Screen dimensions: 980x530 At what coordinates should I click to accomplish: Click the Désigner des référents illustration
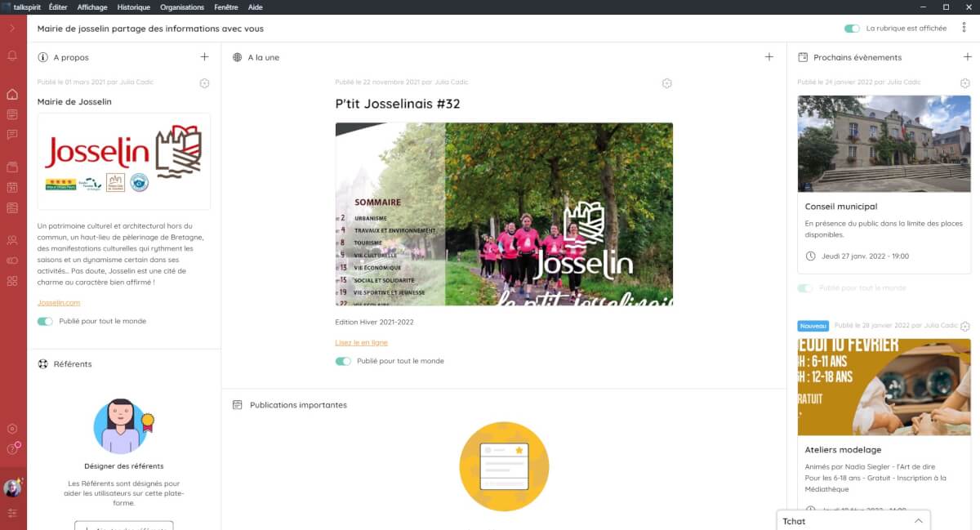pyautogui.click(x=124, y=425)
